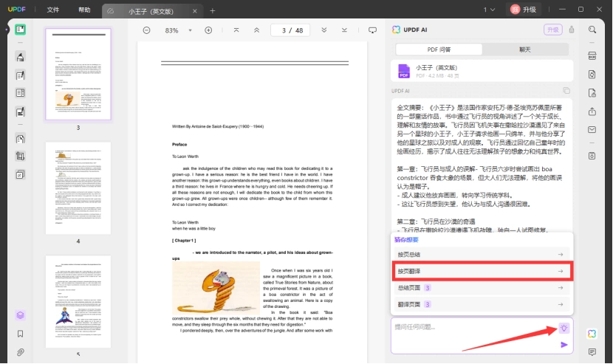Open bookmarks icon in left sidebar
This screenshot has height=364, width=613.
click(x=21, y=334)
